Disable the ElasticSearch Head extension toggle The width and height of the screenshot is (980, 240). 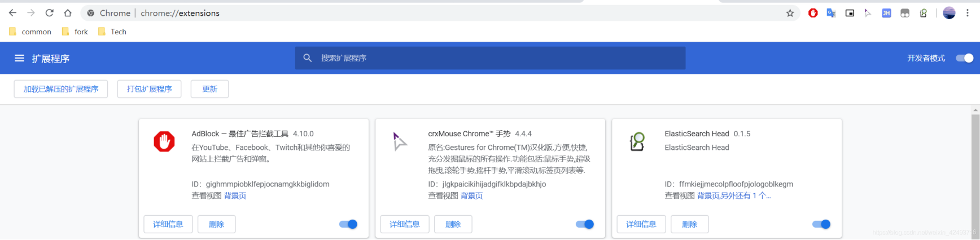click(x=821, y=224)
